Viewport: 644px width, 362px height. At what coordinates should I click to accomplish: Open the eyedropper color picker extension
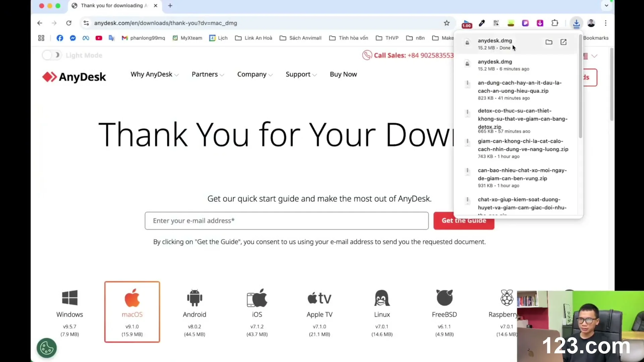click(482, 23)
